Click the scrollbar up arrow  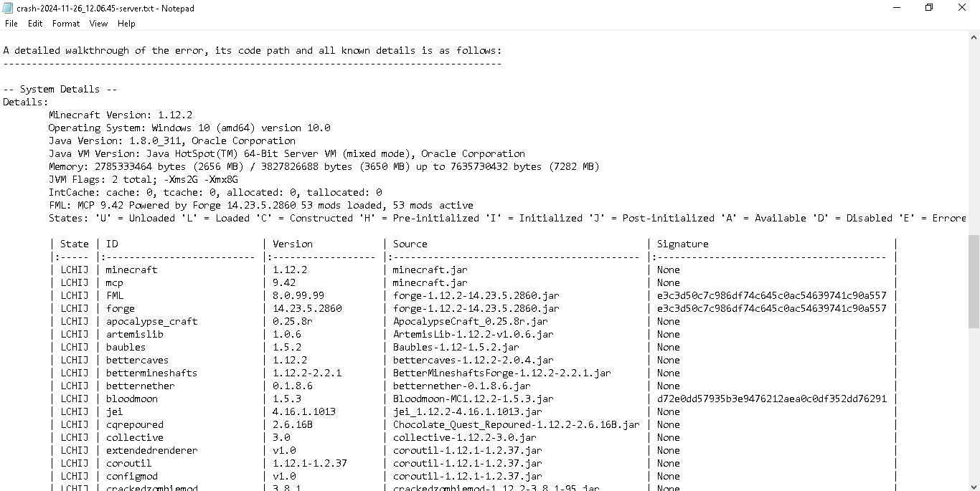pyautogui.click(x=974, y=37)
